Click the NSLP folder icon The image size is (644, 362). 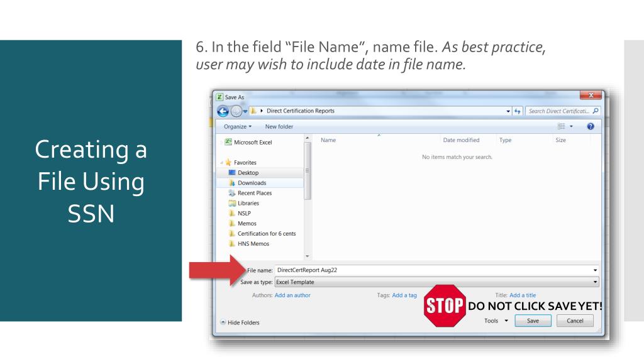point(232,214)
